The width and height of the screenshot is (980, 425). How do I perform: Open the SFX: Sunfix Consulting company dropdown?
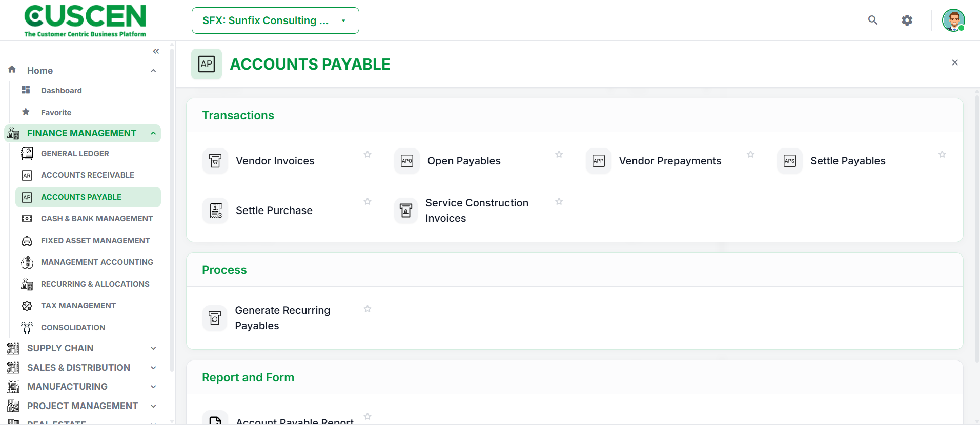pyautogui.click(x=275, y=20)
